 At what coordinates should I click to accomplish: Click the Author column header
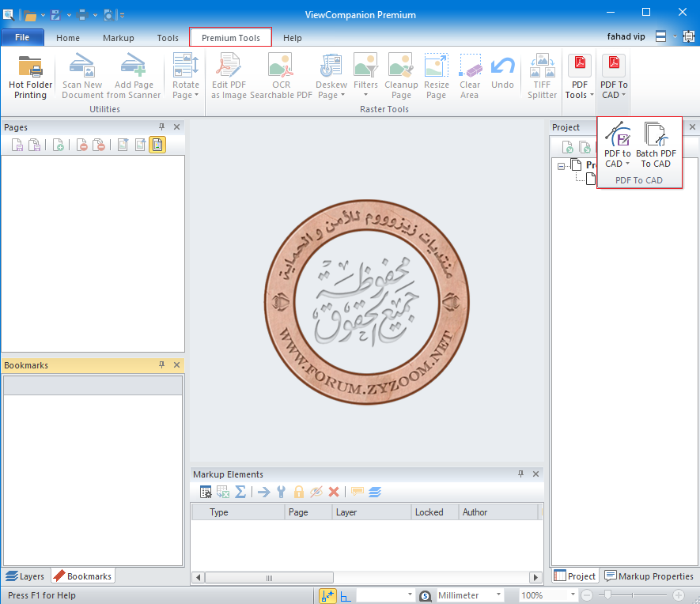[x=498, y=512]
